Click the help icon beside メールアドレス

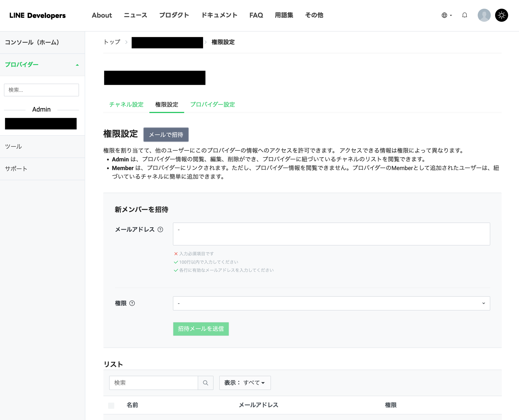tap(160, 229)
